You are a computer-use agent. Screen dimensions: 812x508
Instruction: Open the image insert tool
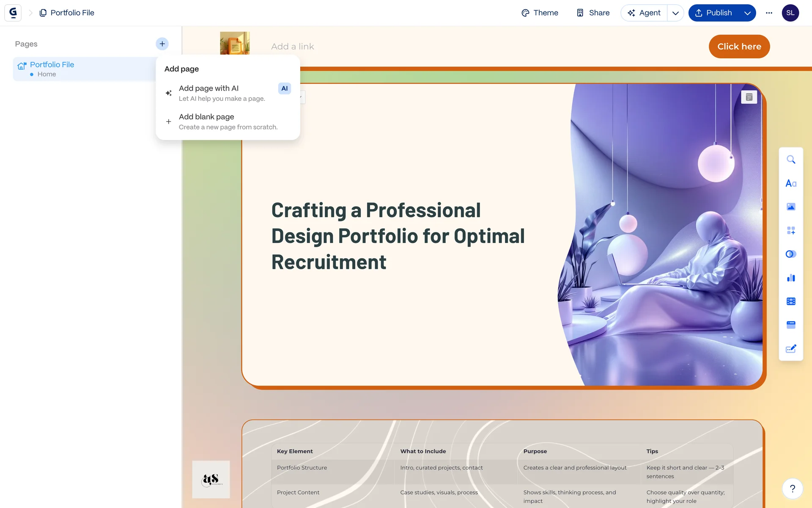point(791,207)
